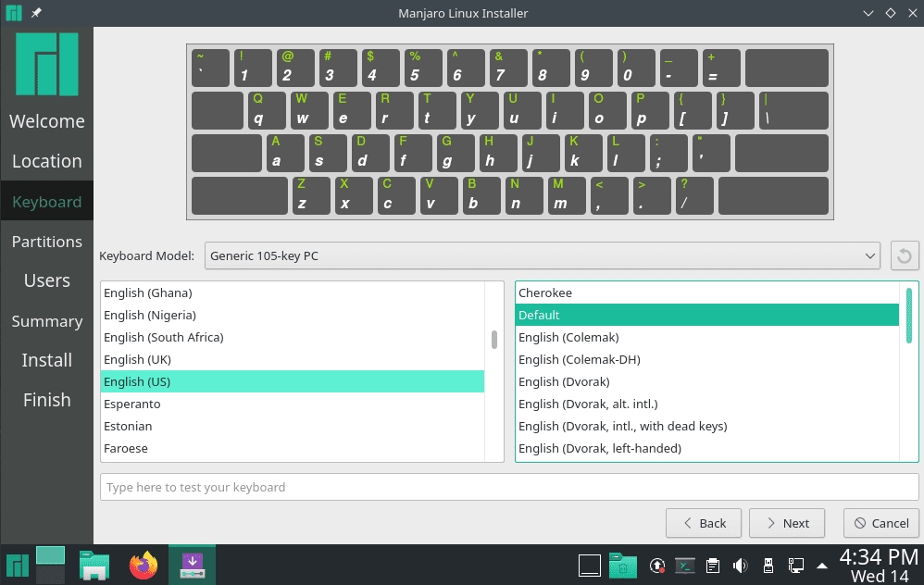
Task: Click the pin icon in the titlebar
Action: (x=36, y=13)
